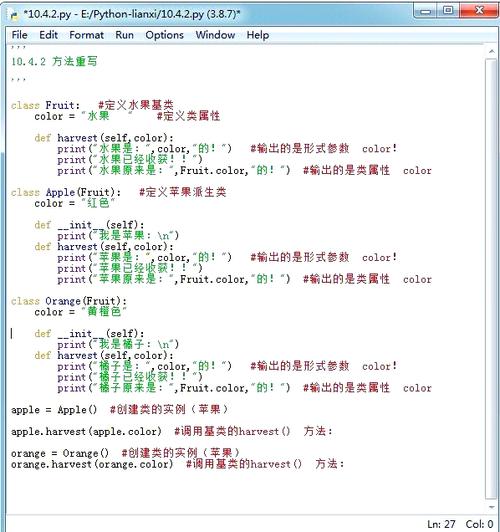Click the scrollbar down arrow

[492, 508]
